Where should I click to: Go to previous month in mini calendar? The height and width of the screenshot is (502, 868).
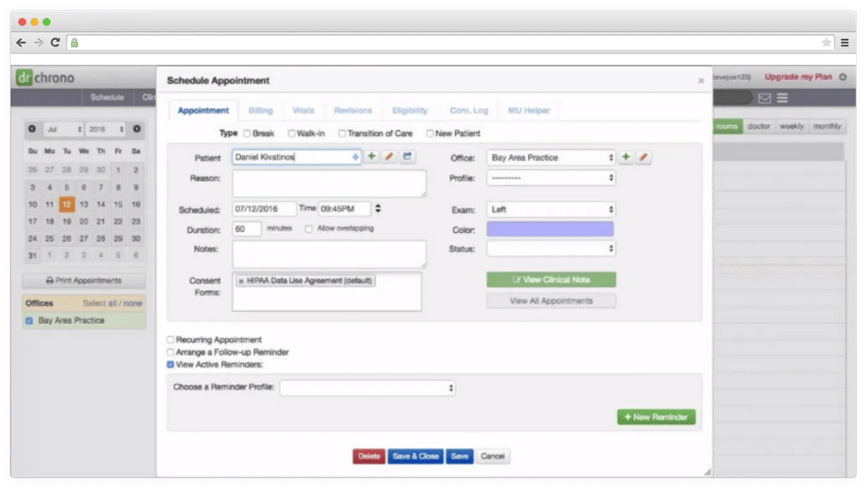(x=32, y=129)
